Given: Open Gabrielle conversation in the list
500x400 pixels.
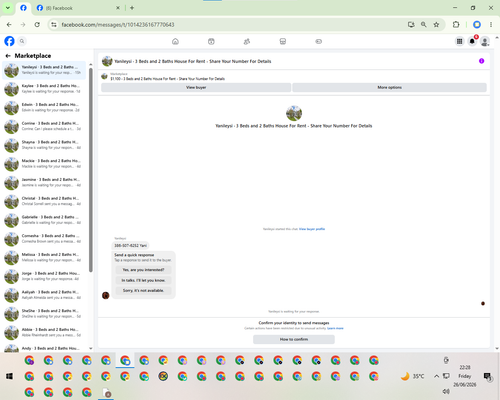Looking at the screenshot, I should [44, 220].
